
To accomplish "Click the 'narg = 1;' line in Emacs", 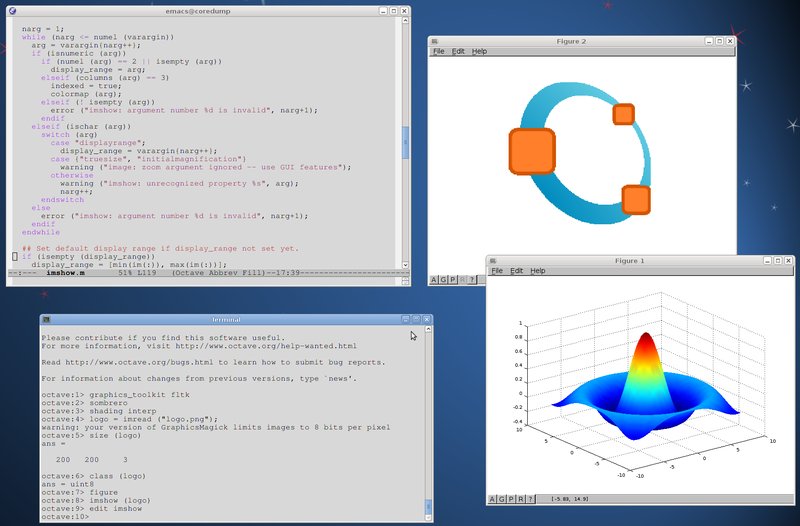I will (43, 29).
